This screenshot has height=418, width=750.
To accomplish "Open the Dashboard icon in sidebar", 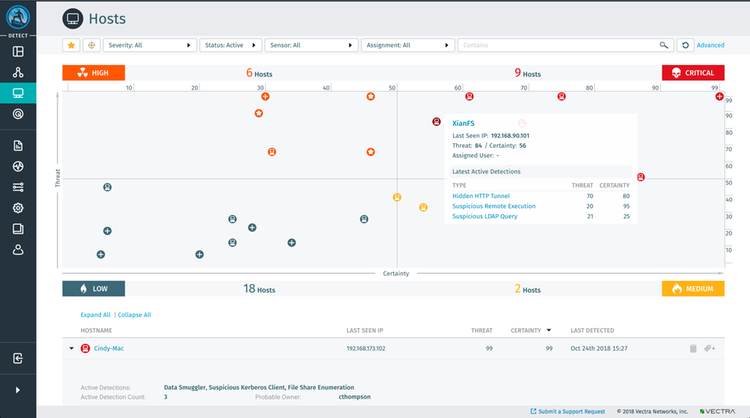I will coord(18,51).
